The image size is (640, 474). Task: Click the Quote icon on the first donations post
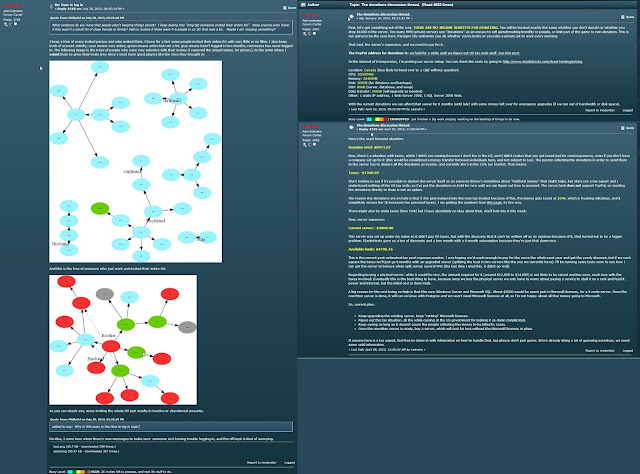point(627,18)
